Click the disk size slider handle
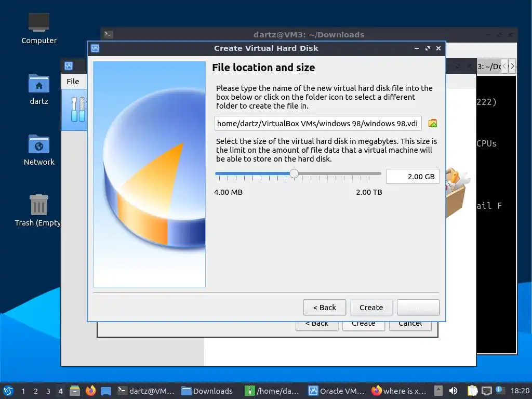 click(x=294, y=174)
